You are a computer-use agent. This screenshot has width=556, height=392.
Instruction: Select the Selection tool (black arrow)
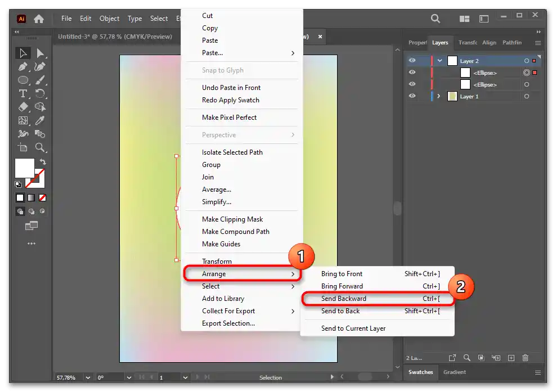(x=23, y=53)
